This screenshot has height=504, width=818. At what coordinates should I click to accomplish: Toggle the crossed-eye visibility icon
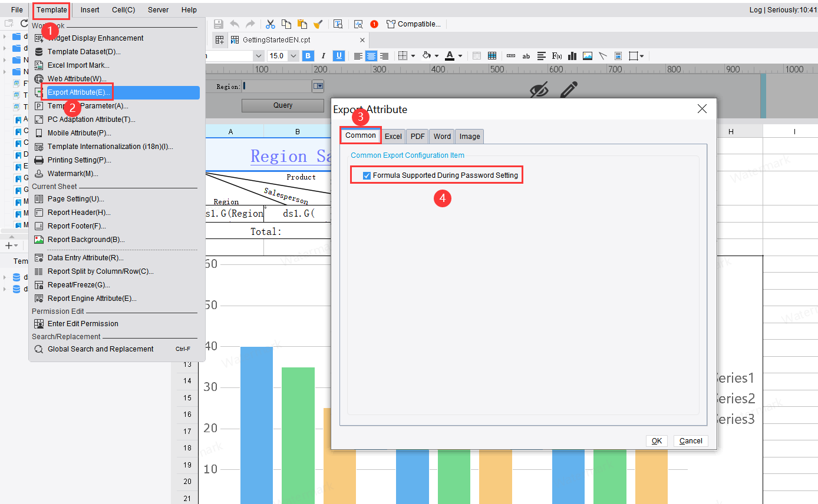pyautogui.click(x=539, y=90)
